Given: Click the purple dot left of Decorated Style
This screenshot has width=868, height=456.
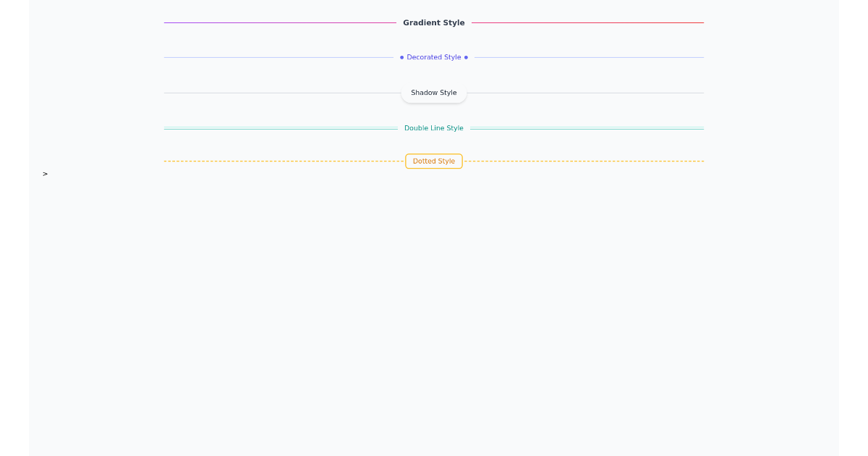Looking at the screenshot, I should [403, 57].
